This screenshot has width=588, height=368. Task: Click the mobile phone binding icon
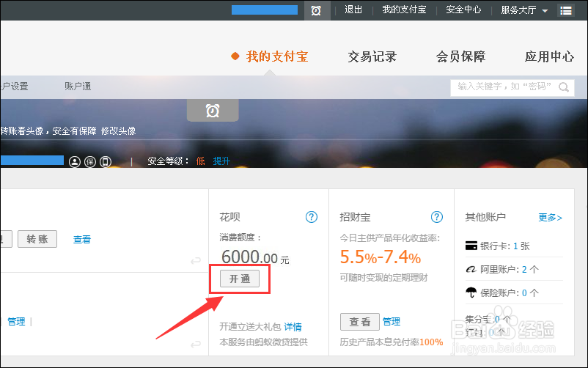(106, 162)
